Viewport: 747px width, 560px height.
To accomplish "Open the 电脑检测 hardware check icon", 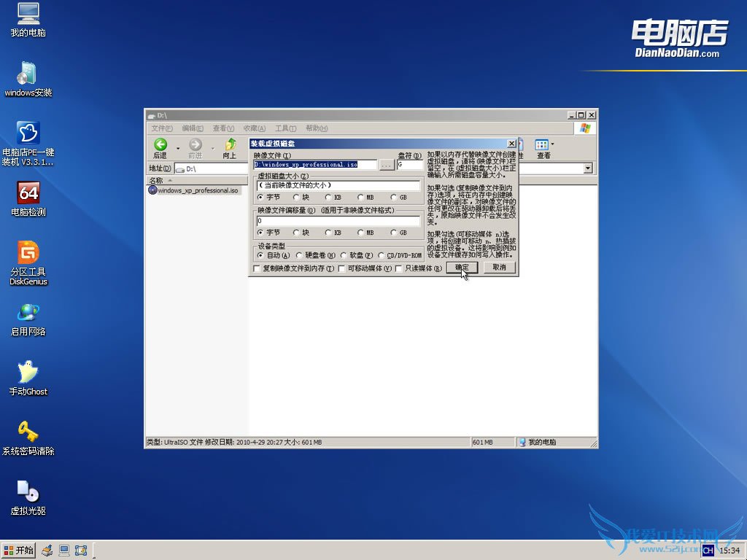I will (x=28, y=194).
